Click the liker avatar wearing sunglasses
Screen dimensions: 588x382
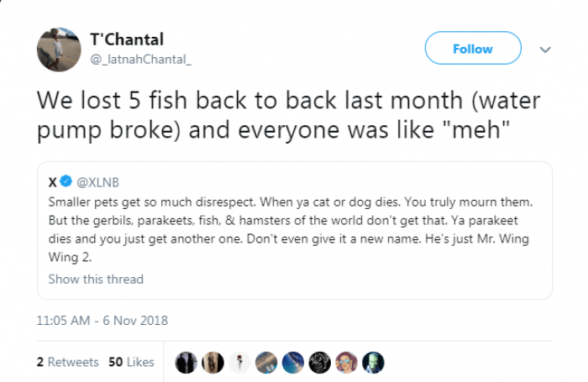(346, 362)
